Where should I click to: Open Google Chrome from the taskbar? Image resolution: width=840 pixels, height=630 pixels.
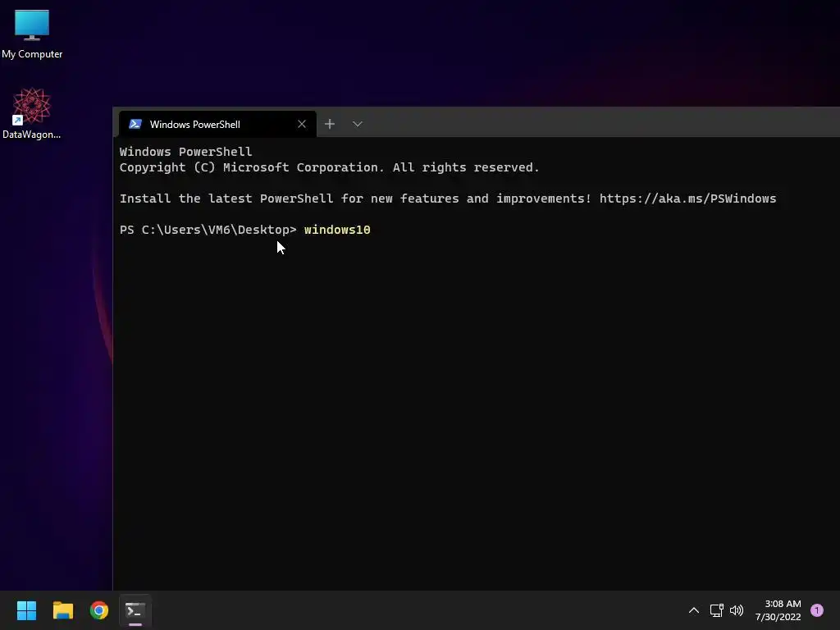tap(99, 610)
